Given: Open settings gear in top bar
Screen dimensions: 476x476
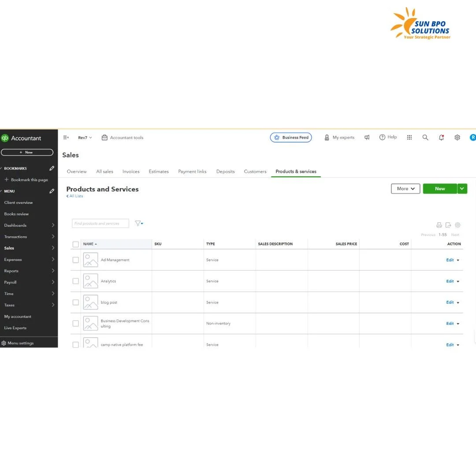Looking at the screenshot, I should tap(457, 138).
